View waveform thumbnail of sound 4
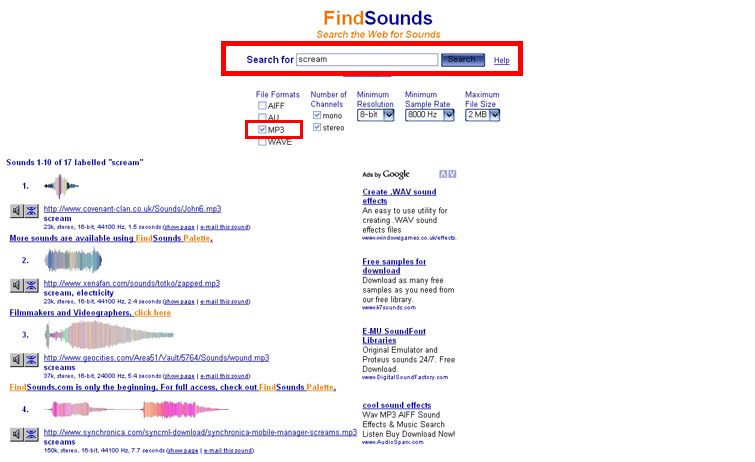 136,409
